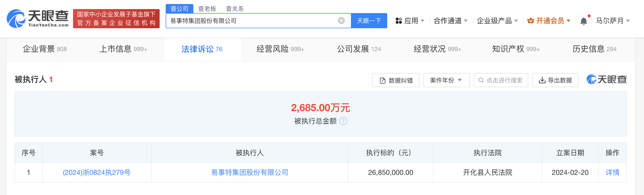The height and width of the screenshot is (195, 644).
Task: Click the 数据纠错 button
Action: (x=396, y=80)
